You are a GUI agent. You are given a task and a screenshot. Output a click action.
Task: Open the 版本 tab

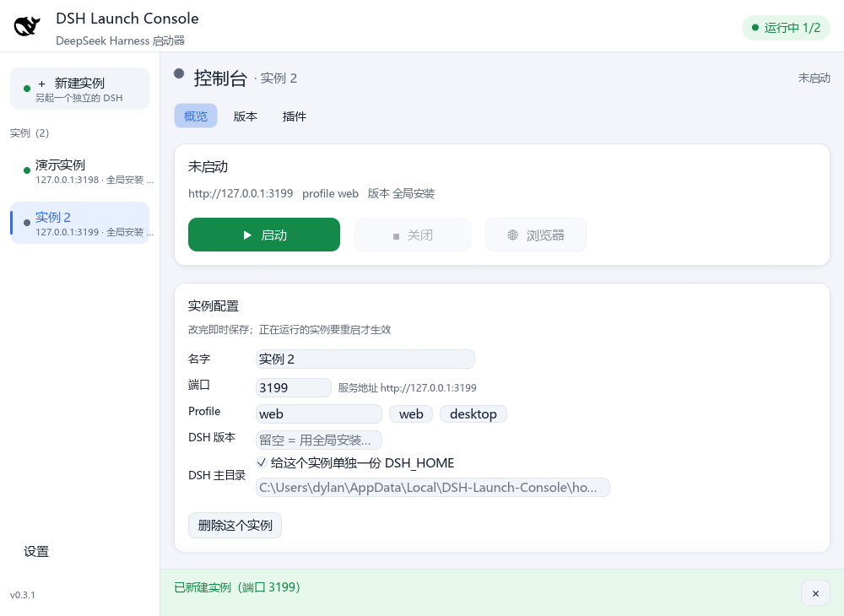coord(246,116)
